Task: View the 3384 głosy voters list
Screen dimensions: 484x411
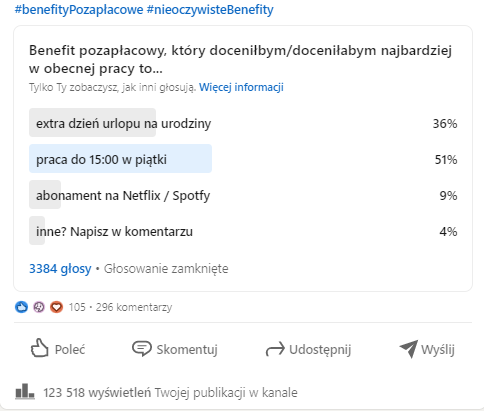Action: coord(60,269)
